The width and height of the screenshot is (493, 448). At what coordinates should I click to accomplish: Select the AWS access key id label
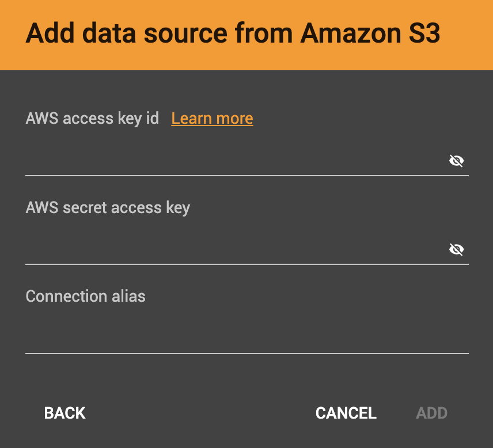click(92, 118)
